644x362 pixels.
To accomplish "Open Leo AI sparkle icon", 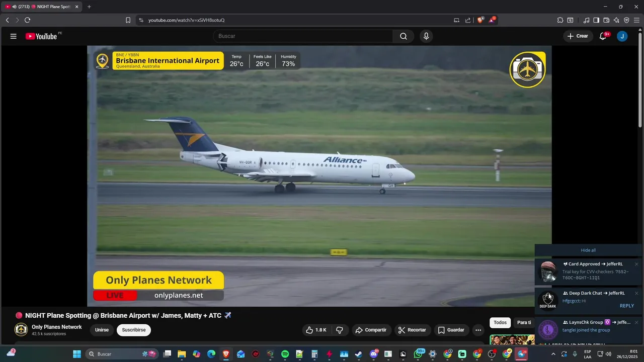I will [616, 20].
